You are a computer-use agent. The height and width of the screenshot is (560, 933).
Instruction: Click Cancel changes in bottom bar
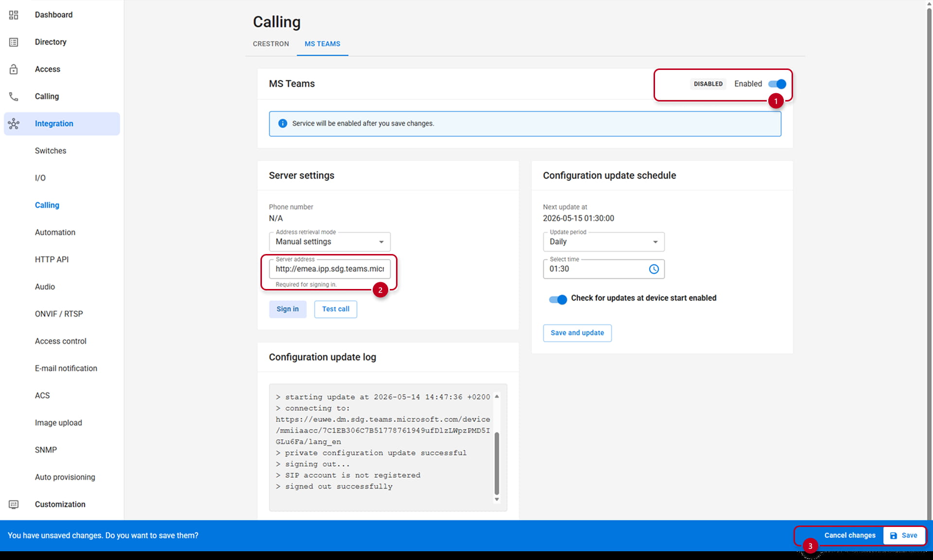[849, 536]
